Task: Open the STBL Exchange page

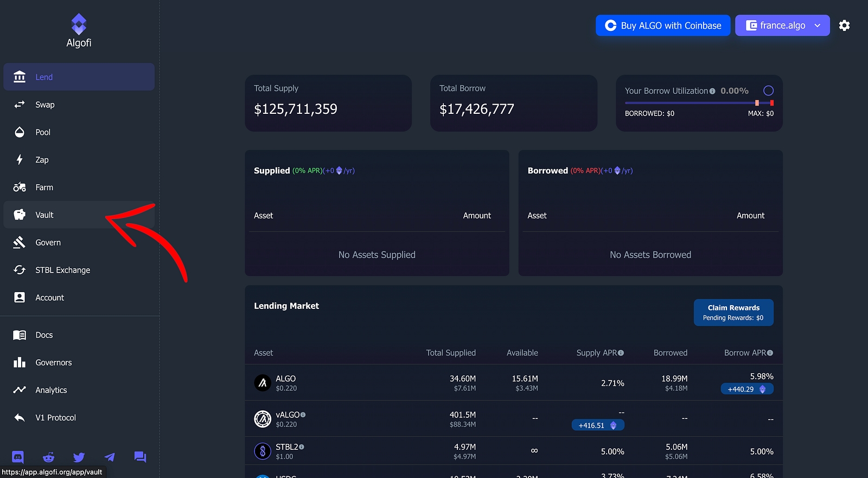Action: point(62,270)
